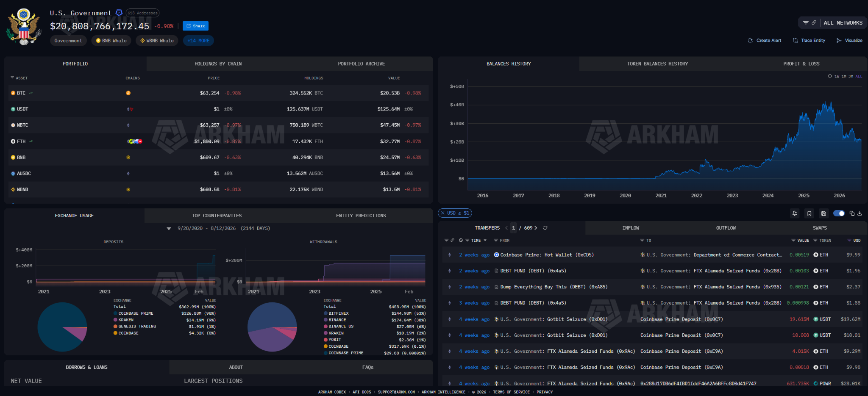Click the chain icons in the USDT row

[130, 109]
